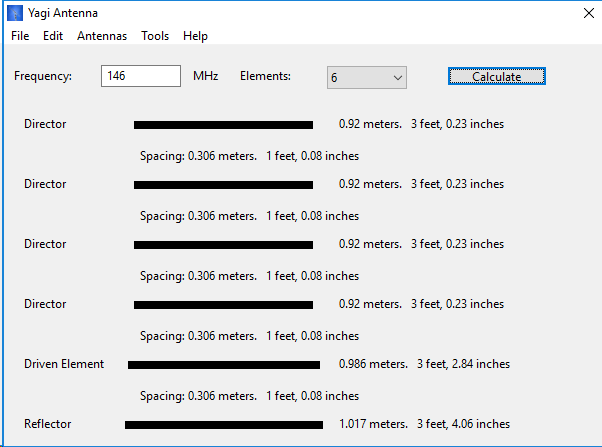Click the 0.986 meters driven element length

click(373, 364)
